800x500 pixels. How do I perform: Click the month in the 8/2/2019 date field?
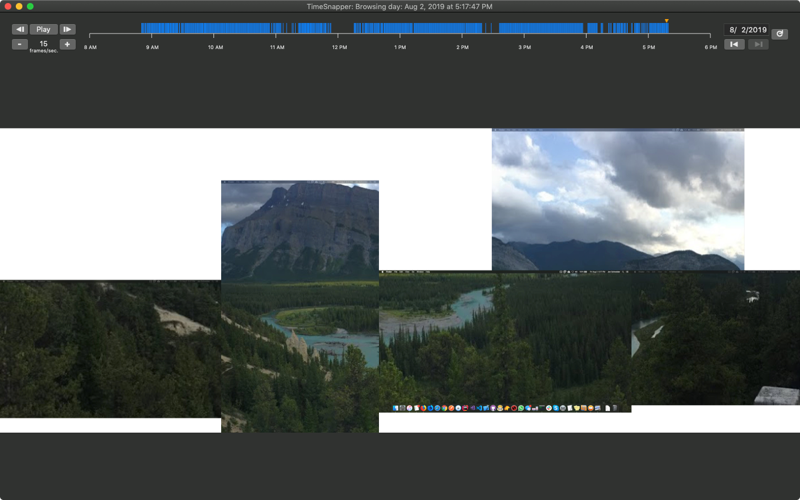point(732,30)
